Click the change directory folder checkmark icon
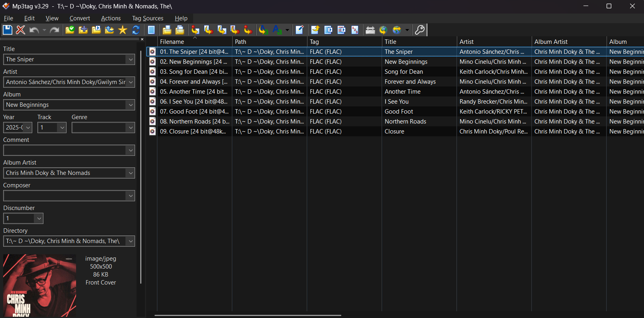 click(x=70, y=30)
